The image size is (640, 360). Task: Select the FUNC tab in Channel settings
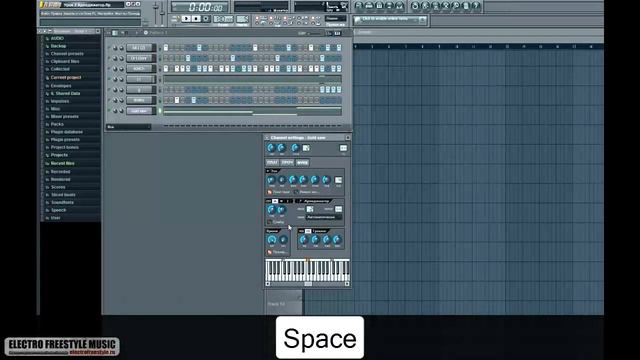[302, 162]
